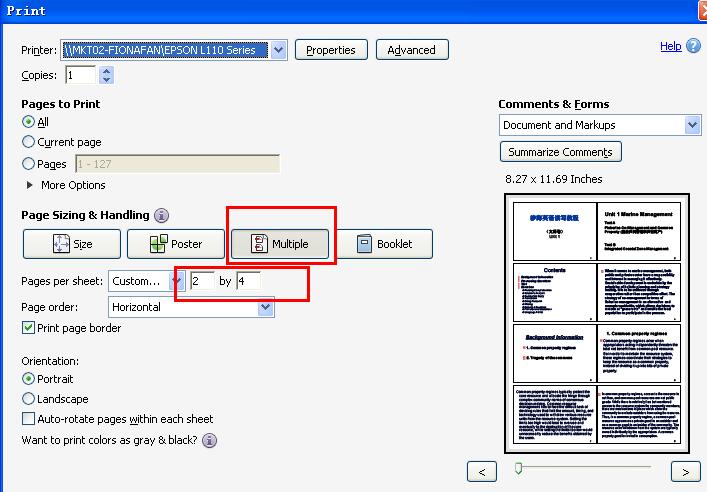This screenshot has width=707, height=492.
Task: Click the Page Sizing & Handling info icon
Action: tap(161, 216)
